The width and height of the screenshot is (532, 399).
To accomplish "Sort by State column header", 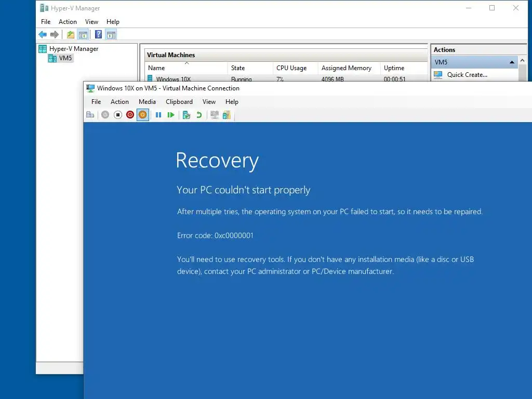I will [250, 68].
